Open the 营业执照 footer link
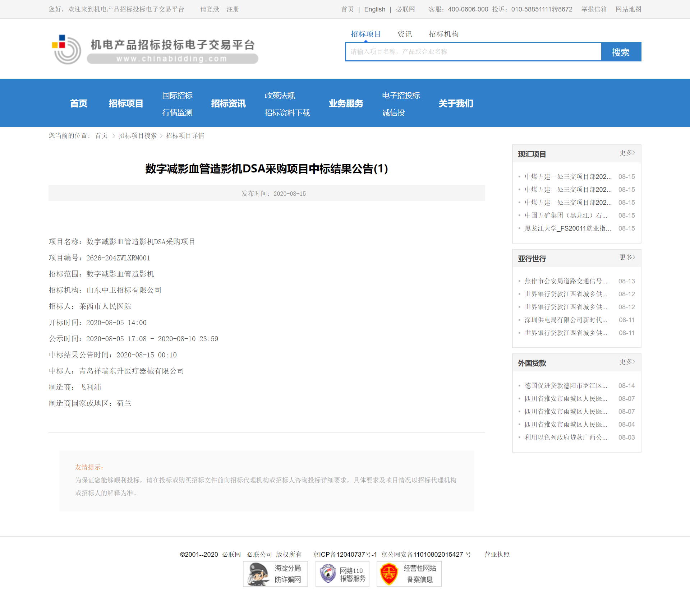 [x=497, y=554]
